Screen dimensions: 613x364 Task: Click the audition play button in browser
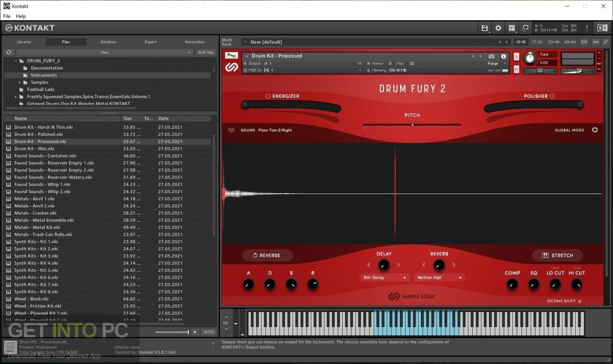195,332
